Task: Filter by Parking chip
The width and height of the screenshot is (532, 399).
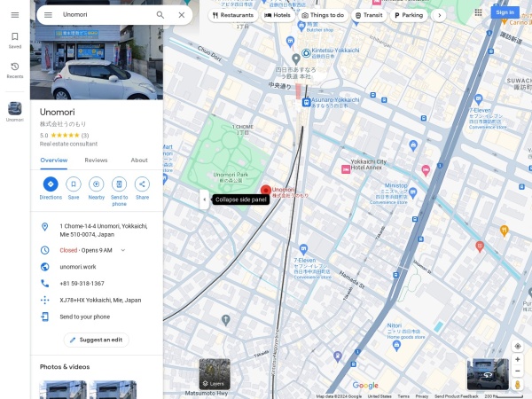Action: pos(409,15)
